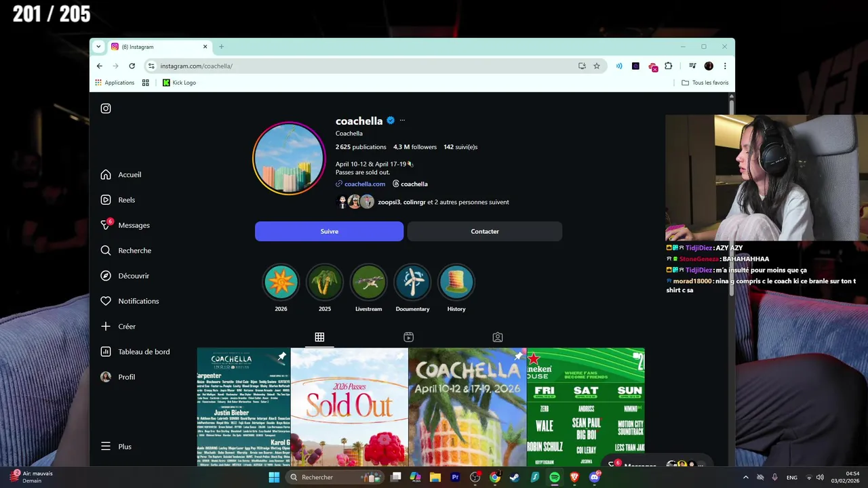Select the posts grid tab

tap(319, 337)
